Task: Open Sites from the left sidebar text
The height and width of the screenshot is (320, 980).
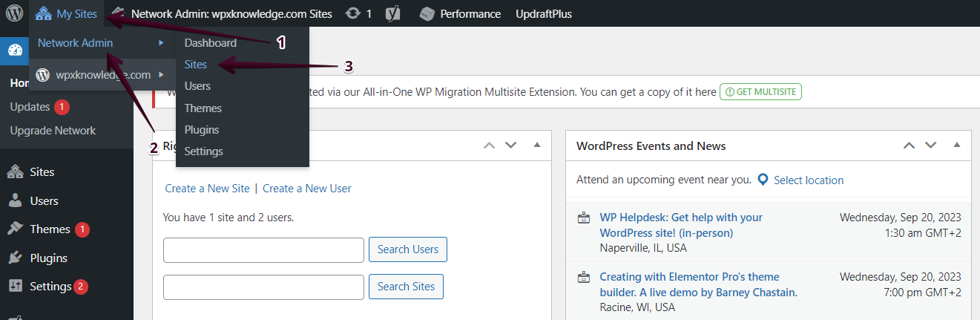Action: [x=42, y=172]
